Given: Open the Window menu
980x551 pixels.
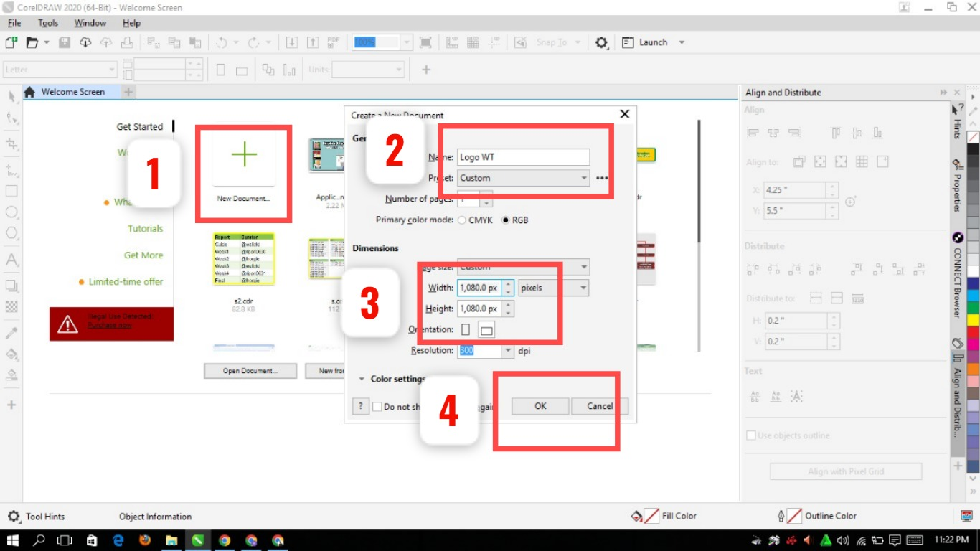Looking at the screenshot, I should 90,23.
